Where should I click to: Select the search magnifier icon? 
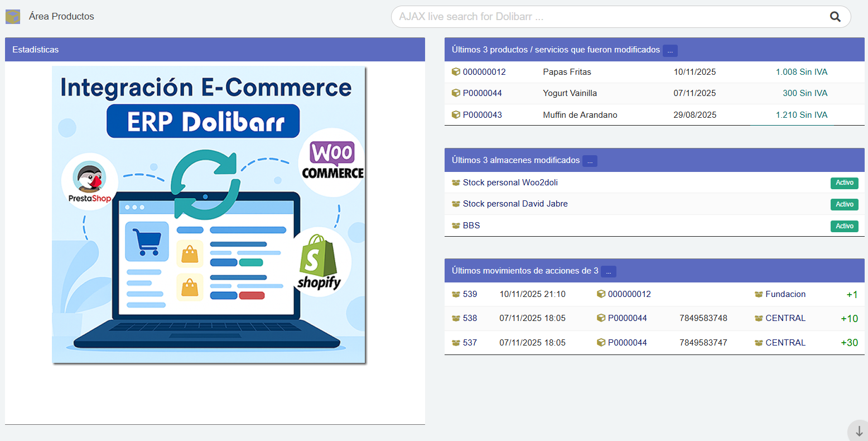tap(835, 16)
